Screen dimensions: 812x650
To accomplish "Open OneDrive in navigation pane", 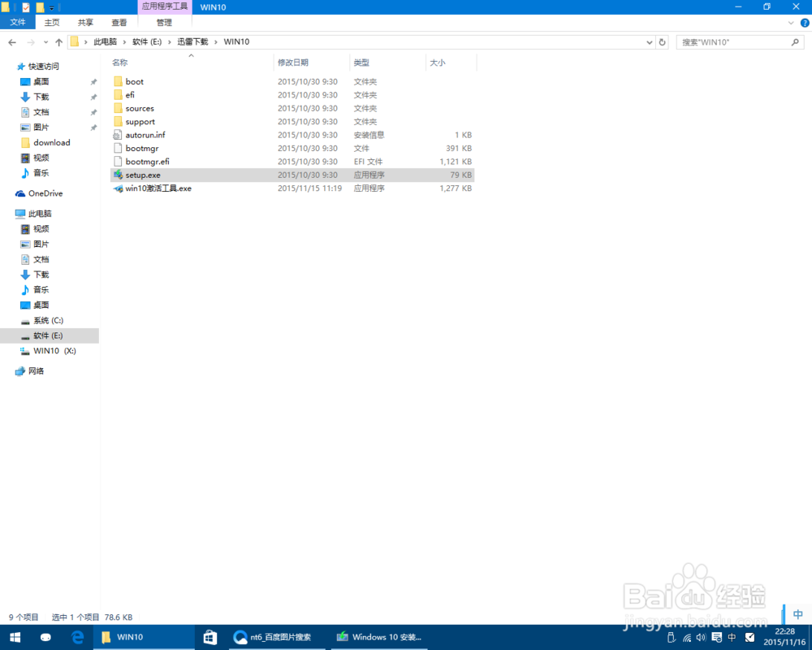I will (45, 193).
